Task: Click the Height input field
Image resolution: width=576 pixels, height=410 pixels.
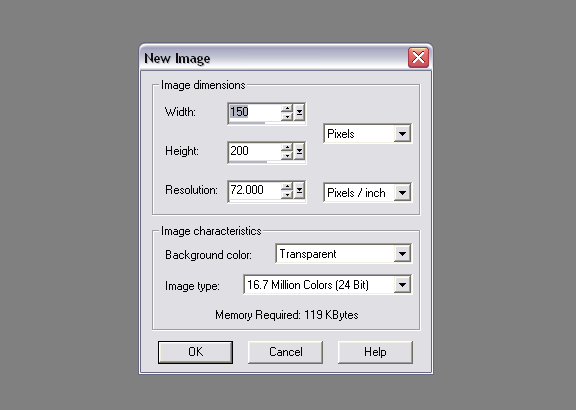Action: pos(255,151)
